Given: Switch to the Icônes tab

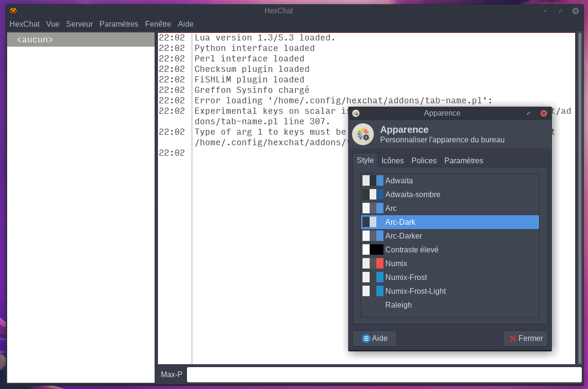Looking at the screenshot, I should [x=392, y=160].
